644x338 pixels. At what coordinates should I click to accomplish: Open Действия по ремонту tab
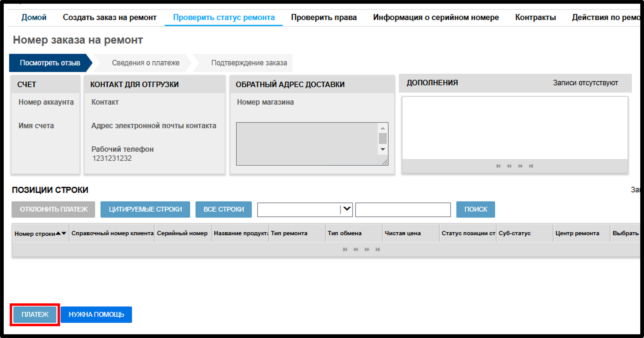click(x=606, y=17)
